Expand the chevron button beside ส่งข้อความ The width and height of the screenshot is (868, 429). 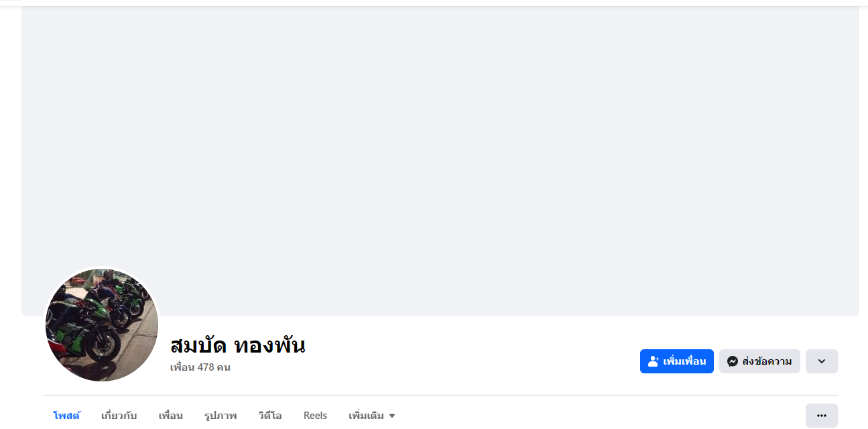point(821,361)
